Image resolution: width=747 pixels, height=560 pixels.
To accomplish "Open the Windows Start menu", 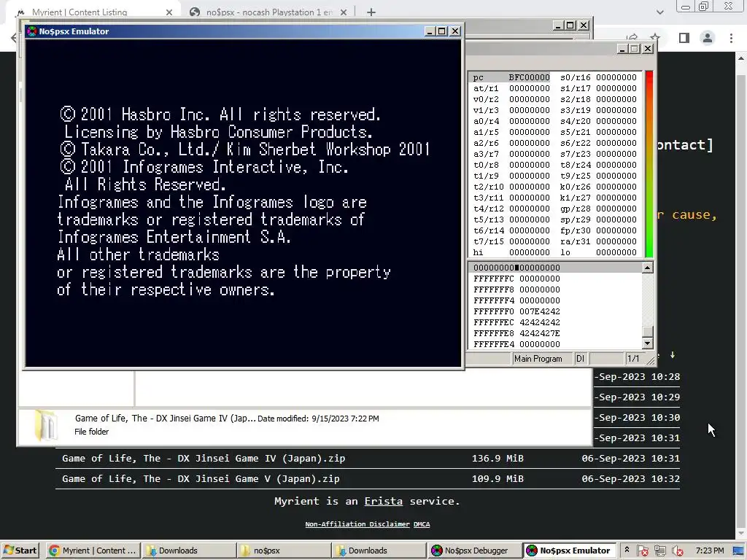I will tap(20, 551).
